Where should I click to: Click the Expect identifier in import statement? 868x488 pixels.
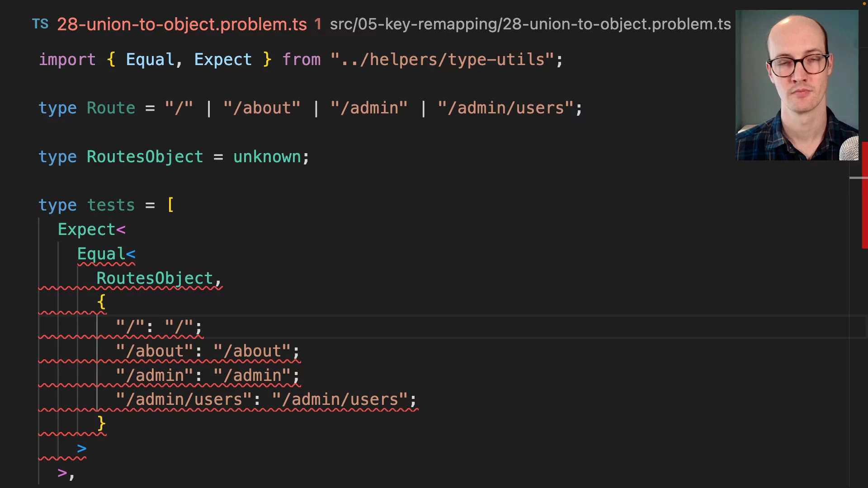[222, 60]
